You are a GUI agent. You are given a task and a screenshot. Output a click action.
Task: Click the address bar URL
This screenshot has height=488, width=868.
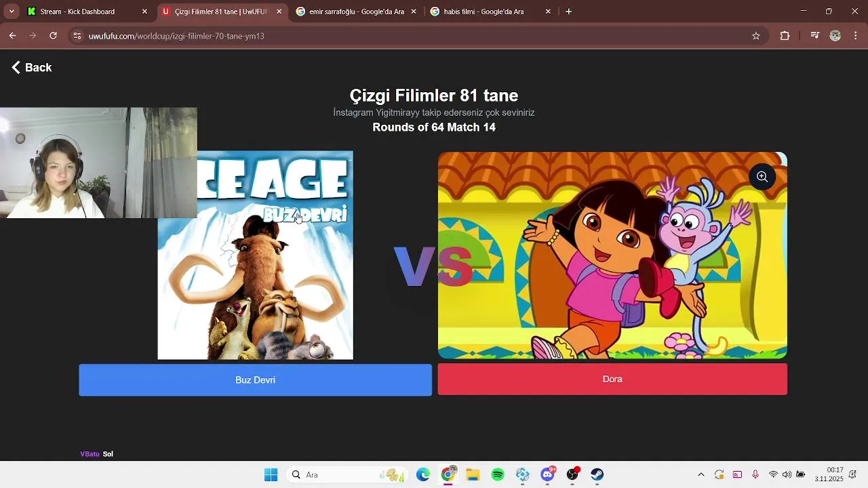(176, 36)
